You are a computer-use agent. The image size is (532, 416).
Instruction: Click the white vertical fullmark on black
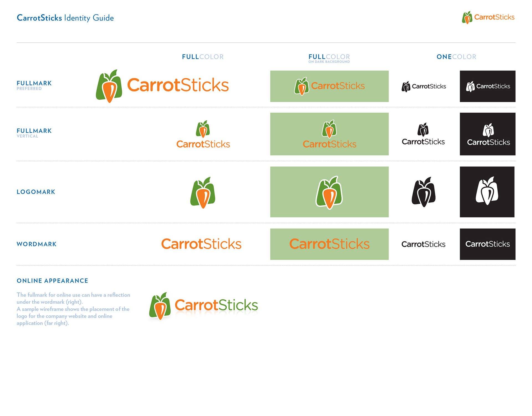click(x=488, y=135)
